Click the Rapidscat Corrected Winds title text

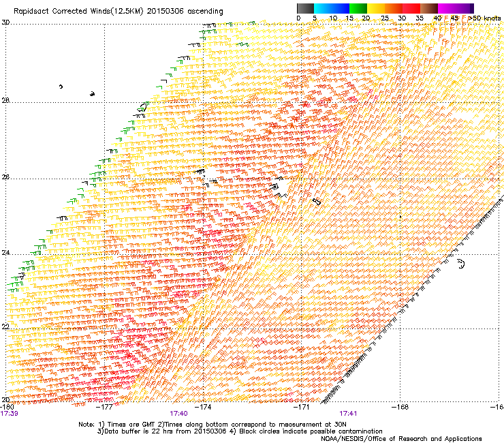119,11
